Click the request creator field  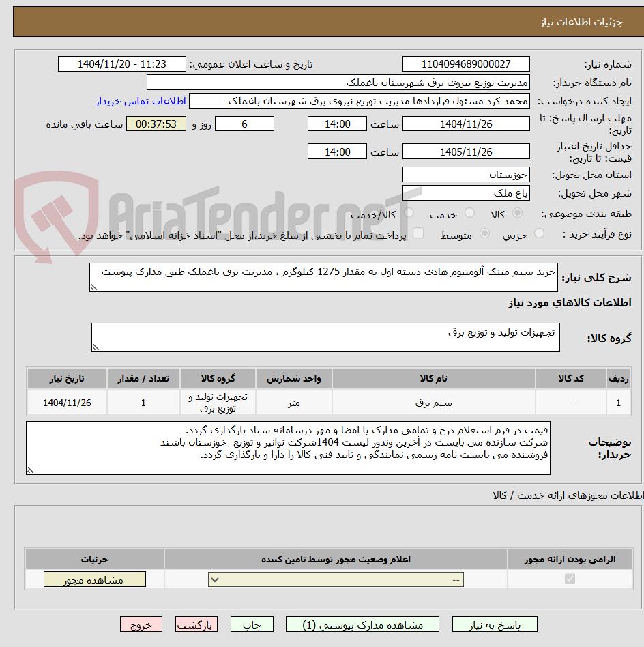coord(360,101)
